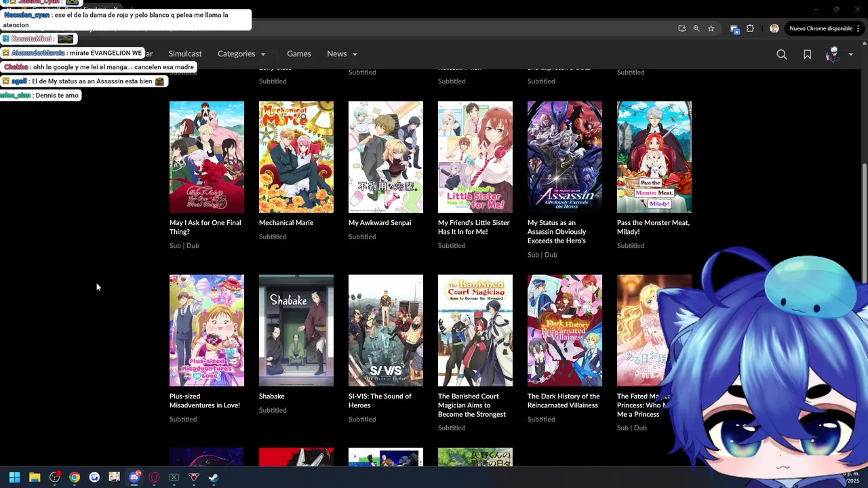Open the Chrome user profile avatar
868x488 pixels.
tap(774, 28)
